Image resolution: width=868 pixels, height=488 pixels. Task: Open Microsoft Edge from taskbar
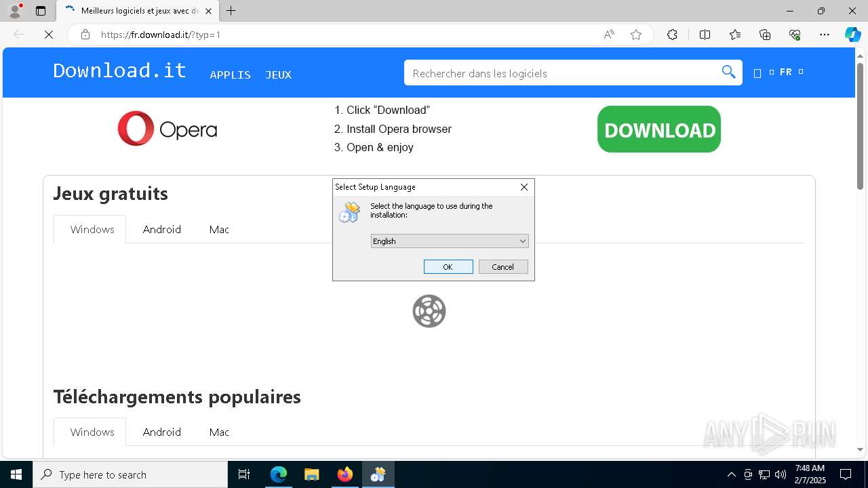(279, 474)
